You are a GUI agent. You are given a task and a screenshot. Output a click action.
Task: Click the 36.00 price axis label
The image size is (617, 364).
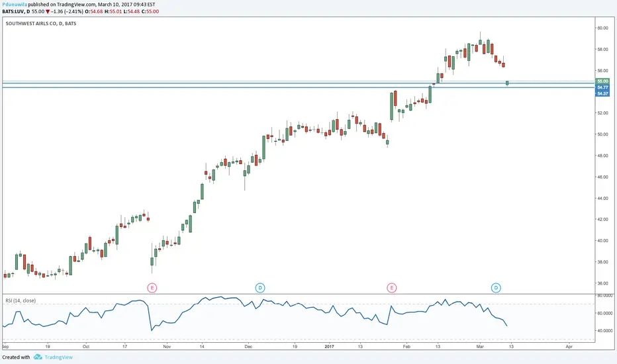pos(603,283)
